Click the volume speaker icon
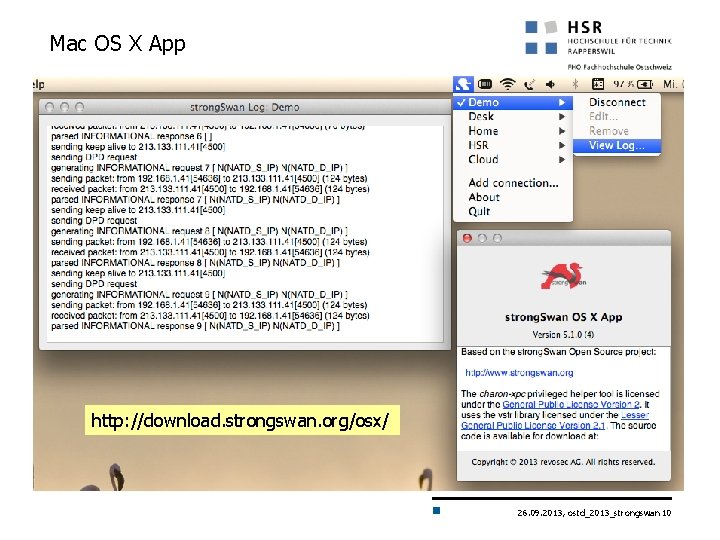Viewport: 720px width, 540px height. [551, 84]
